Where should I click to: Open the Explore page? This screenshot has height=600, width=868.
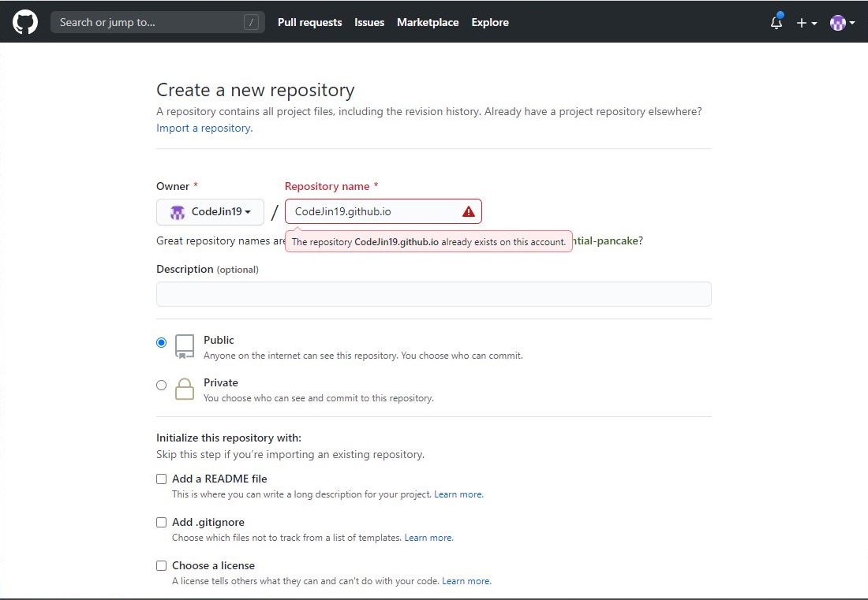click(x=490, y=22)
